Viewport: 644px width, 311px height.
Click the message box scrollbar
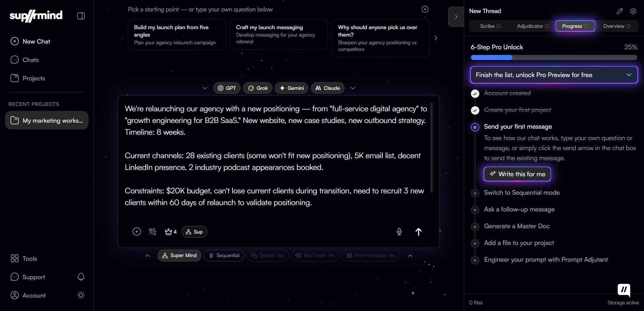pyautogui.click(x=431, y=147)
